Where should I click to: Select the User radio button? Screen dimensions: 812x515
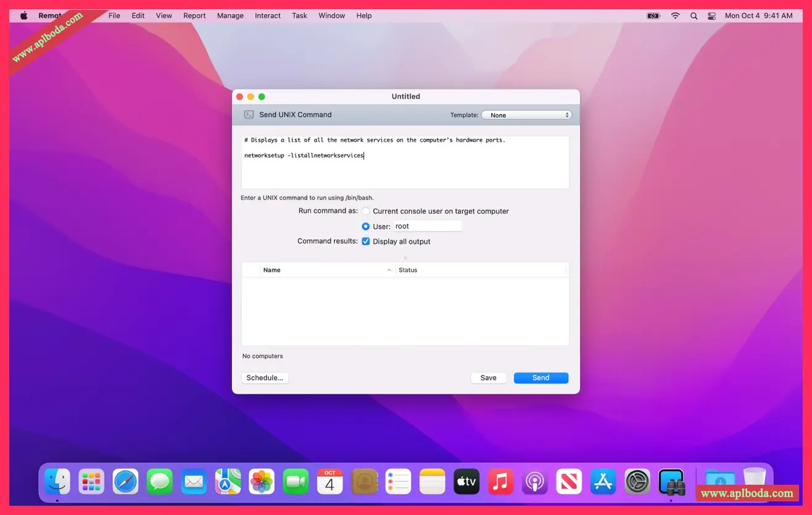pyautogui.click(x=366, y=227)
